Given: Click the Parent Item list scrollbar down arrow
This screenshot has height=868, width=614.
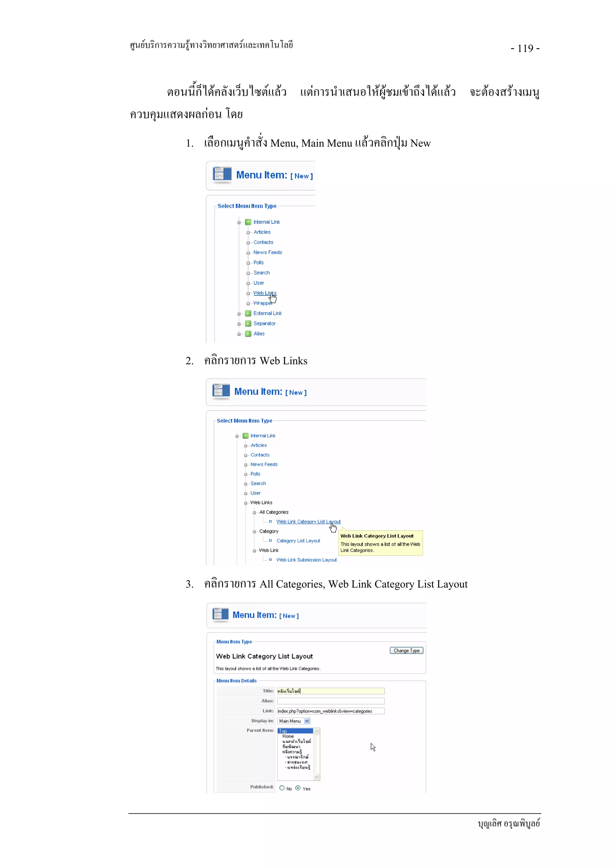Looking at the screenshot, I should (x=317, y=777).
